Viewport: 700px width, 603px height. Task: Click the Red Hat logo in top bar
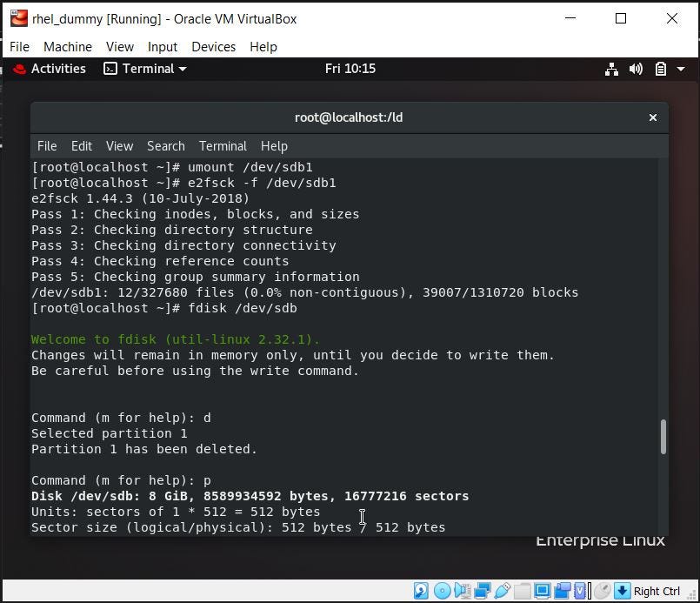[x=19, y=69]
